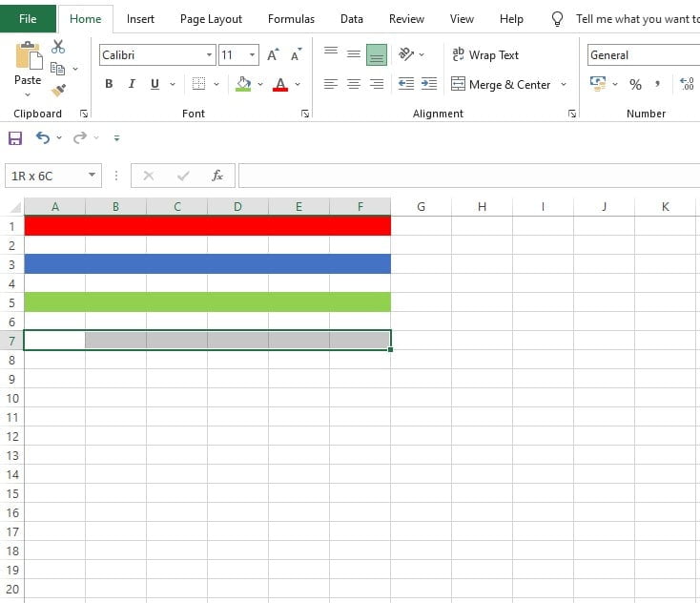This screenshot has width=700, height=603.
Task: Open the font size 11 dropdown
Action: click(252, 55)
